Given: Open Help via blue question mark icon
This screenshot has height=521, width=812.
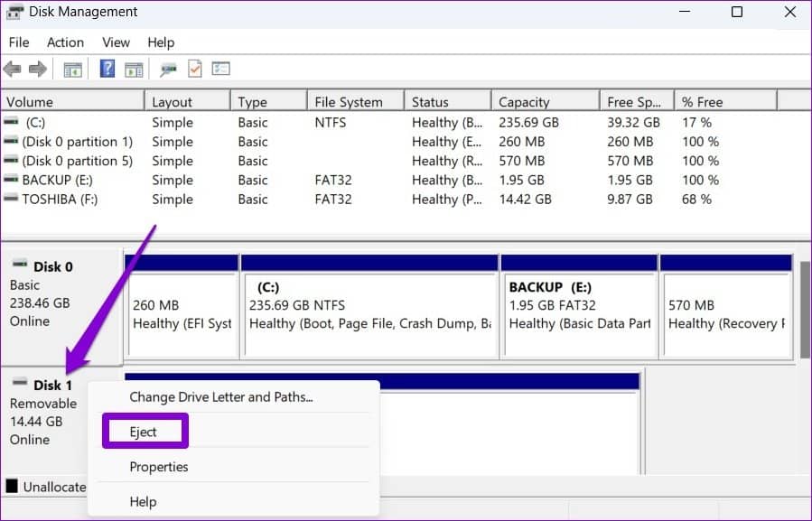Looking at the screenshot, I should coord(107,69).
